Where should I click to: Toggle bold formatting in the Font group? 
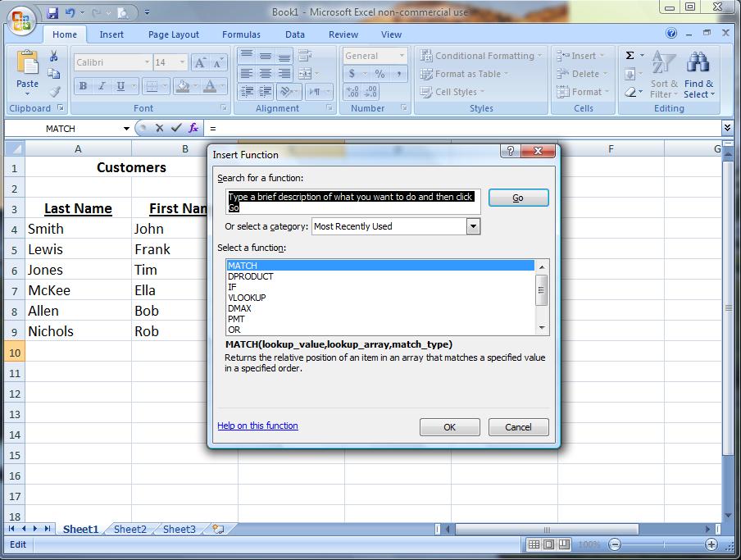(82, 86)
